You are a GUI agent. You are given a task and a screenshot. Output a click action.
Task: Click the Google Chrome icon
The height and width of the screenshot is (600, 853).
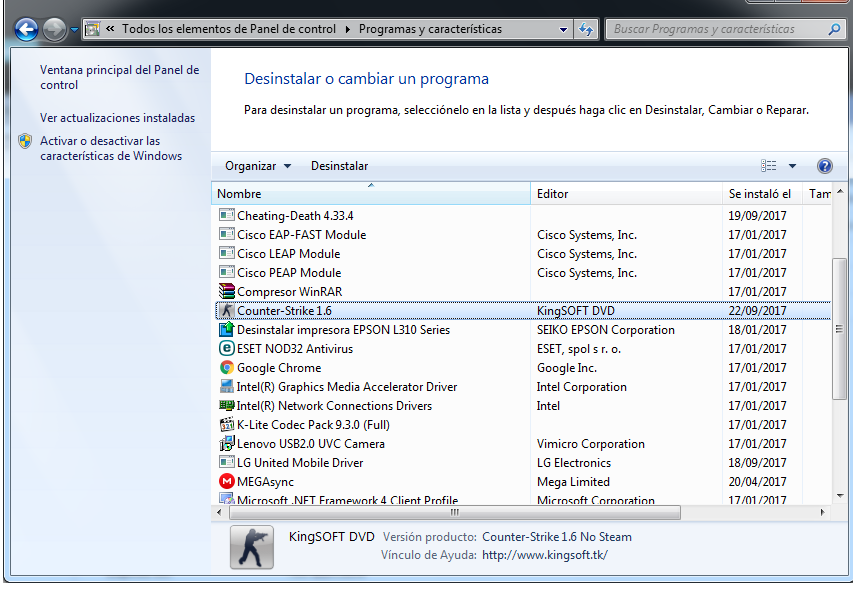pyautogui.click(x=226, y=367)
